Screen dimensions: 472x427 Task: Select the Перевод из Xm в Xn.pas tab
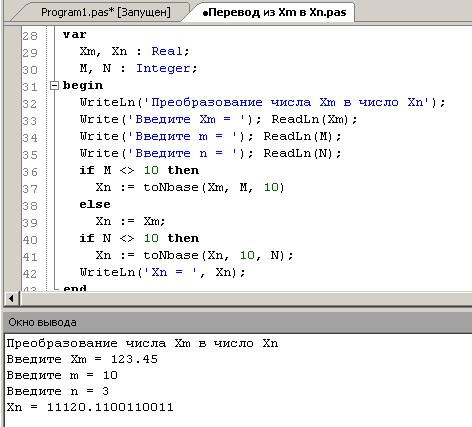[274, 12]
